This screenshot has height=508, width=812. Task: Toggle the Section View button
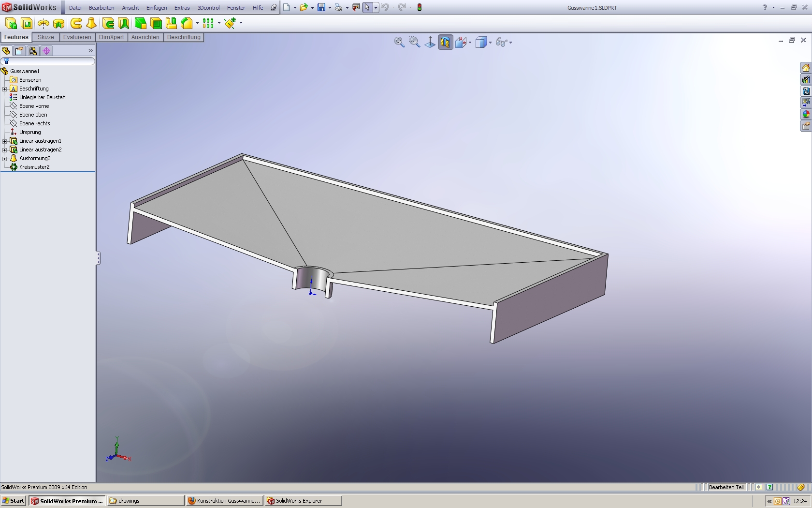click(445, 43)
